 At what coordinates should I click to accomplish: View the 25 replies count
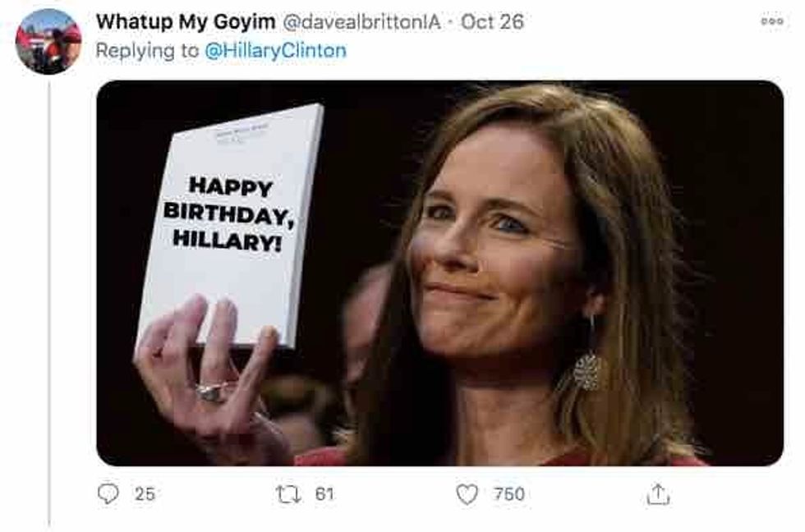(145, 493)
